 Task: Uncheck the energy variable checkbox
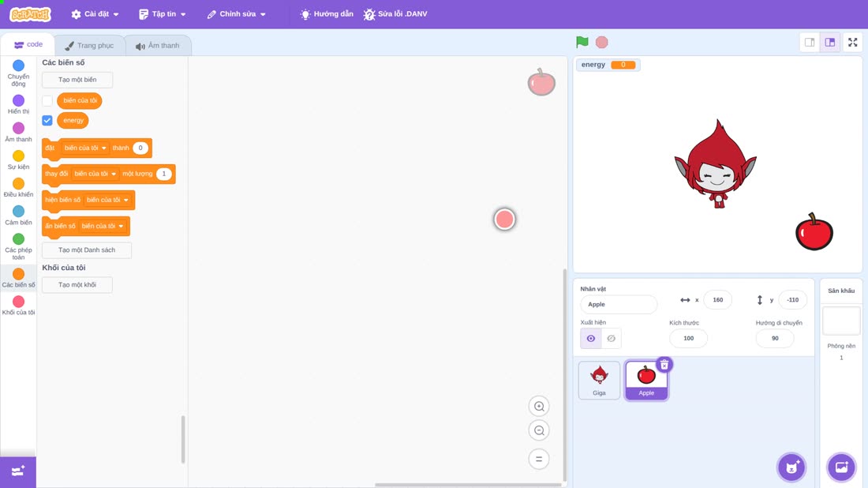click(47, 120)
